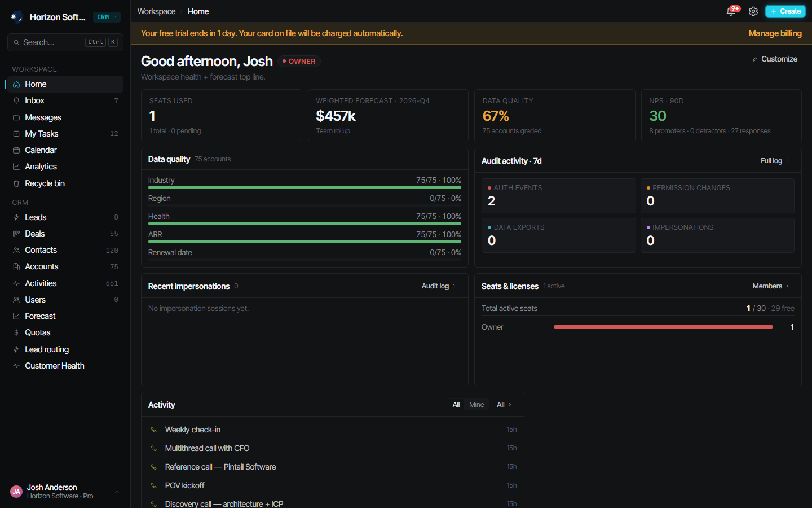Open the Members link in Seats & licenses
Viewport: 812px width, 508px height.
click(771, 286)
